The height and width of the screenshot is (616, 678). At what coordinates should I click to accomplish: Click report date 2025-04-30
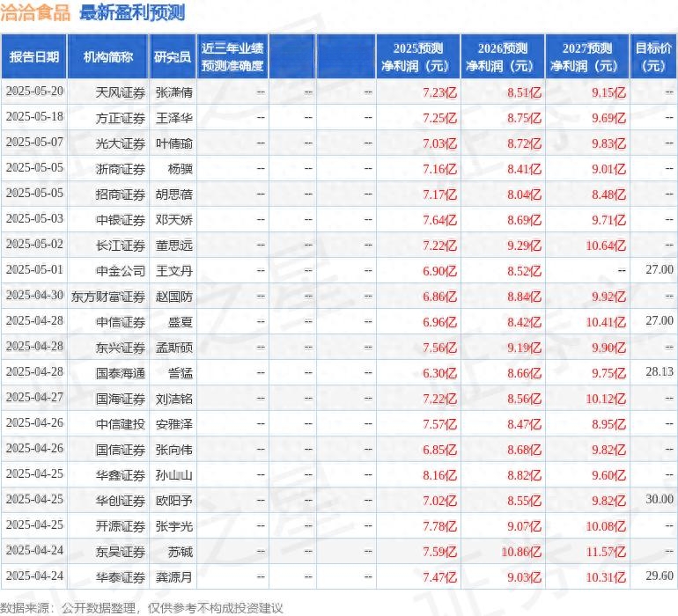click(34, 296)
